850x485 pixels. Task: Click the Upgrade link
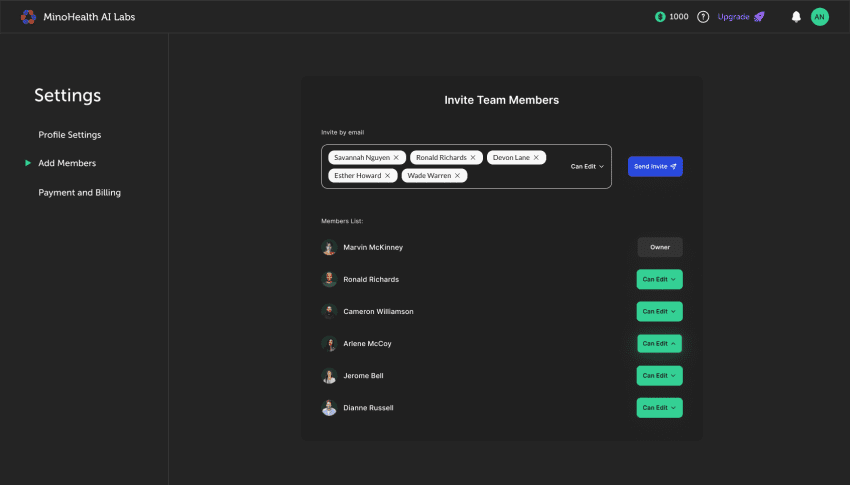pos(733,17)
